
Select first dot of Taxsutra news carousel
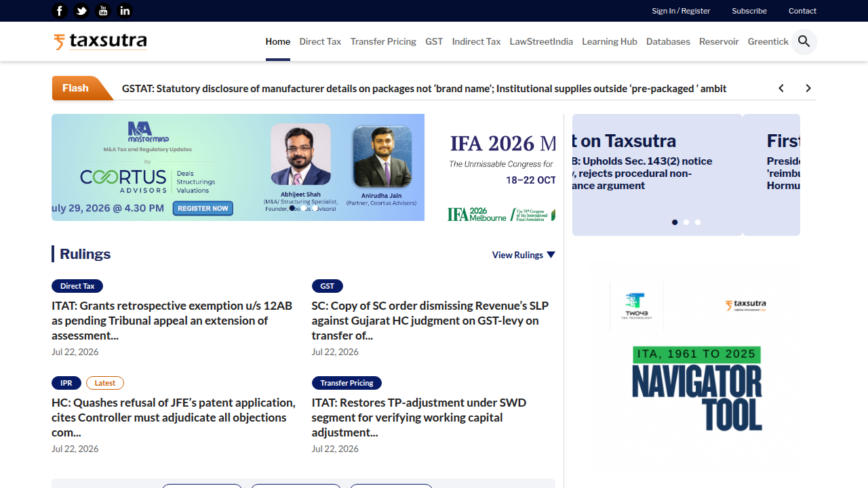click(675, 222)
